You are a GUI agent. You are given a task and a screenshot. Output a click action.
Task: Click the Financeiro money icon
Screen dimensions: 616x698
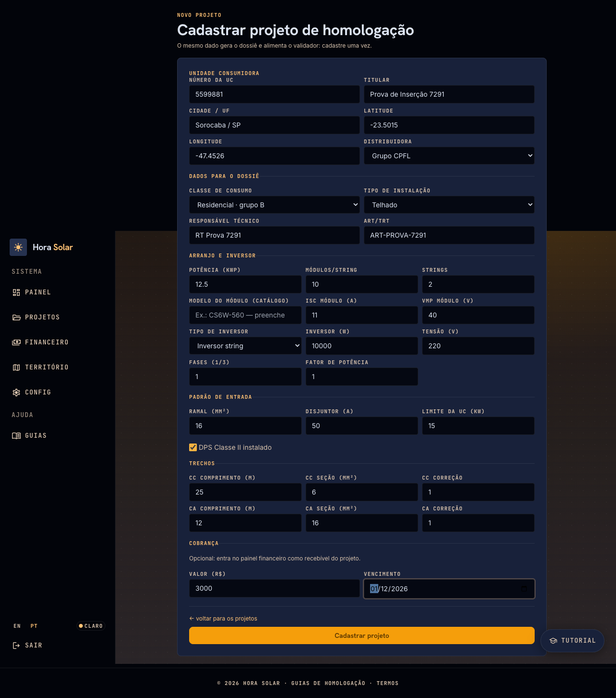click(16, 343)
